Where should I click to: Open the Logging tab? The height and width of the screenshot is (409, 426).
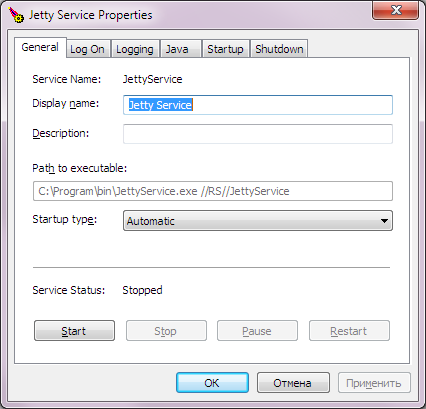[x=135, y=49]
